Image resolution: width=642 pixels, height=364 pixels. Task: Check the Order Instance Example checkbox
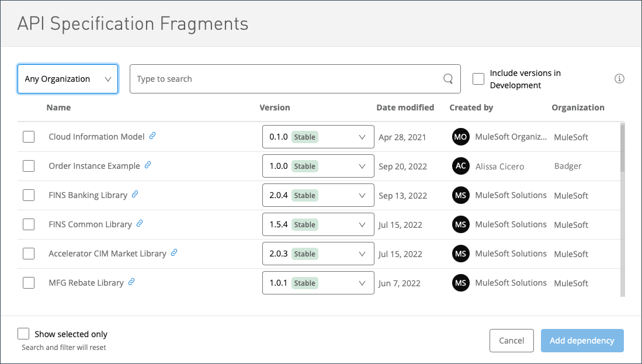click(29, 166)
